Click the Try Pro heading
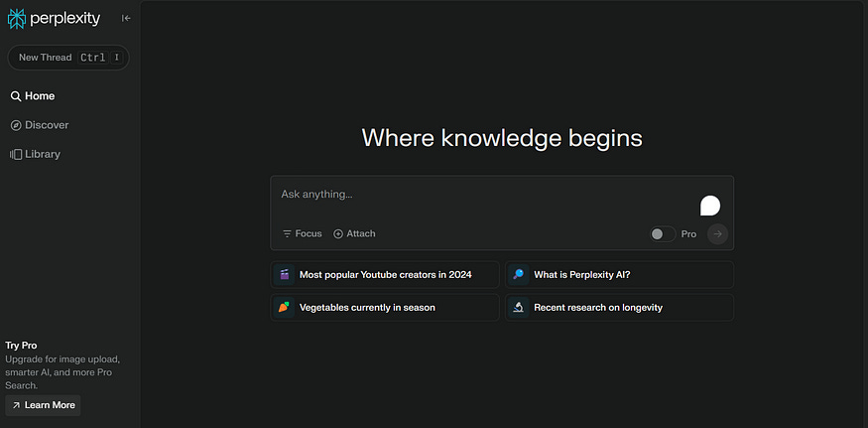 click(21, 346)
